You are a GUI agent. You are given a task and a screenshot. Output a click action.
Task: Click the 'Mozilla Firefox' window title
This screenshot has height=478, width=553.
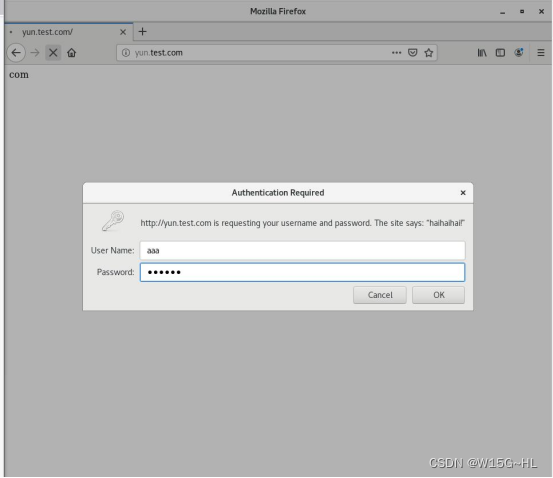coord(278,11)
